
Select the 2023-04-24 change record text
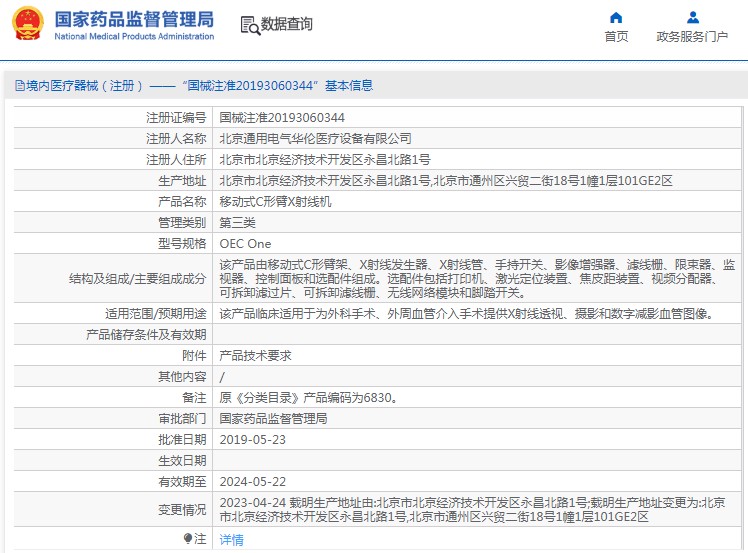(x=472, y=510)
